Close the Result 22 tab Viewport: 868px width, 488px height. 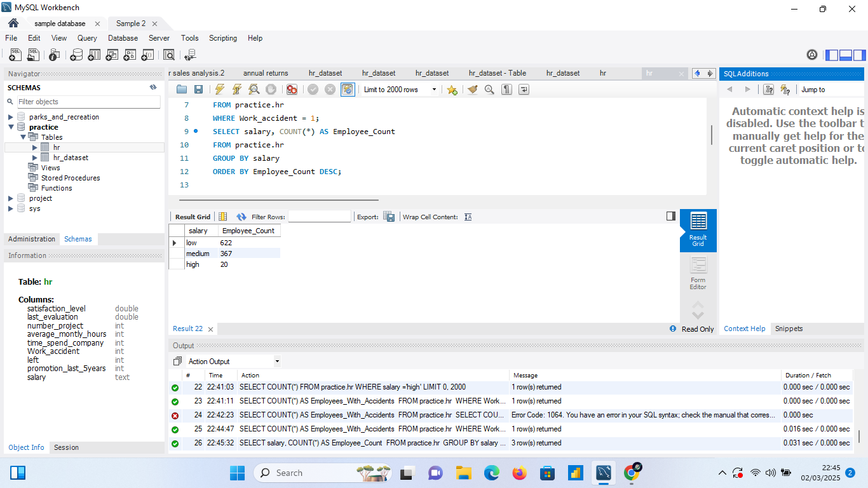tap(210, 329)
